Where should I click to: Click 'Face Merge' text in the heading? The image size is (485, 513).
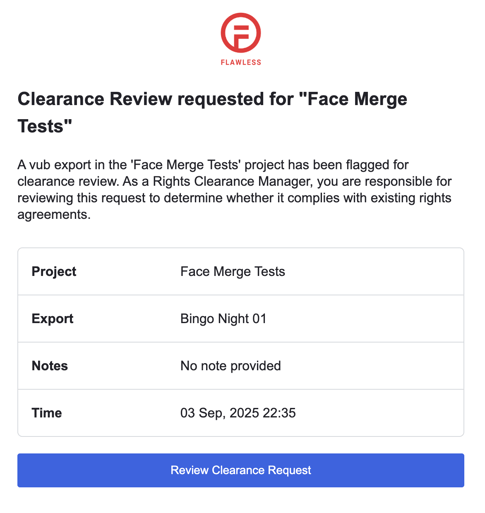pos(357,100)
